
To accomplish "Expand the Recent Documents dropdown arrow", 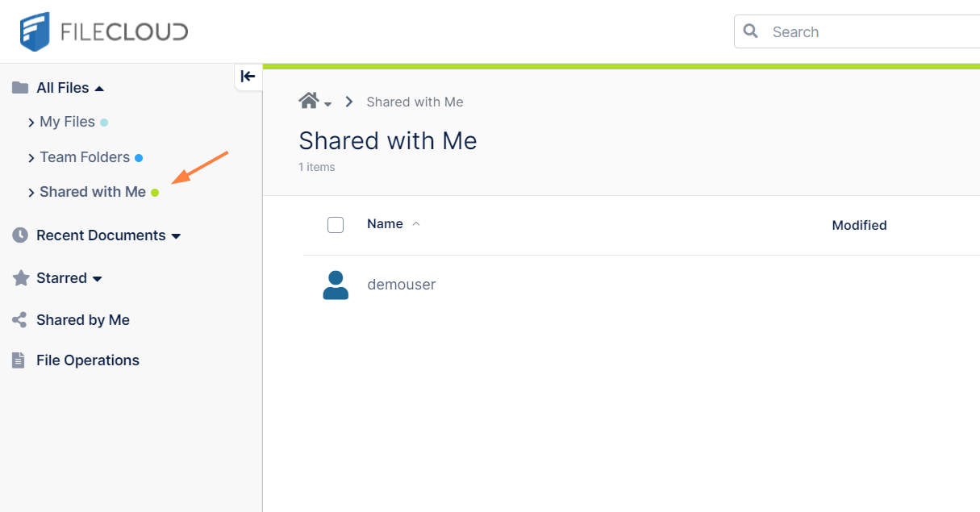I will (177, 236).
